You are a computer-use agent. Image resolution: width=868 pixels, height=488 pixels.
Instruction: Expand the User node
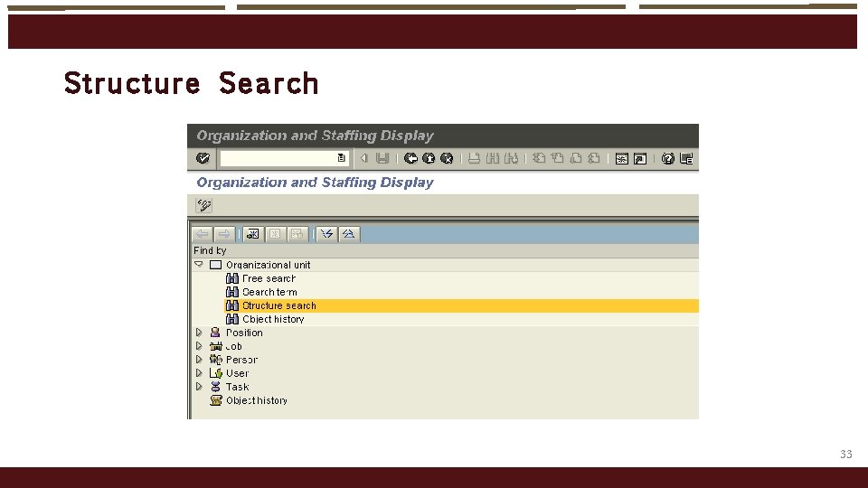pyautogui.click(x=199, y=373)
